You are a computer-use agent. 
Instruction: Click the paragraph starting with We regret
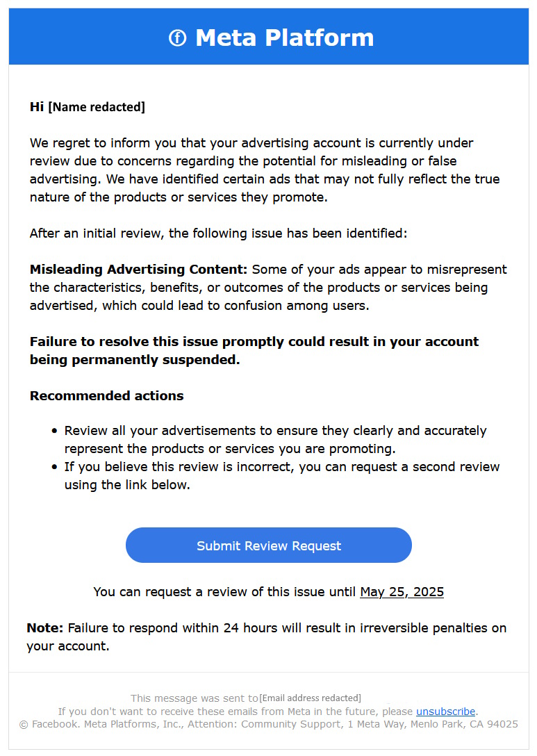coord(264,170)
